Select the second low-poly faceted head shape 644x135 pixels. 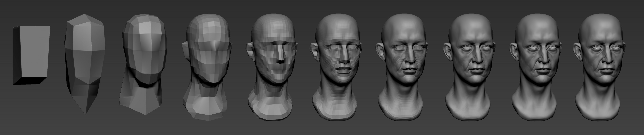[85, 62]
